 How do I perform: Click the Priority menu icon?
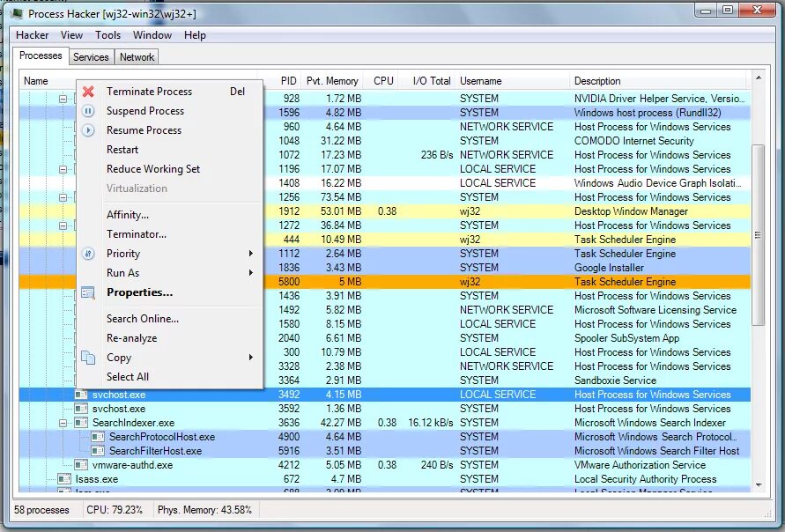88,254
